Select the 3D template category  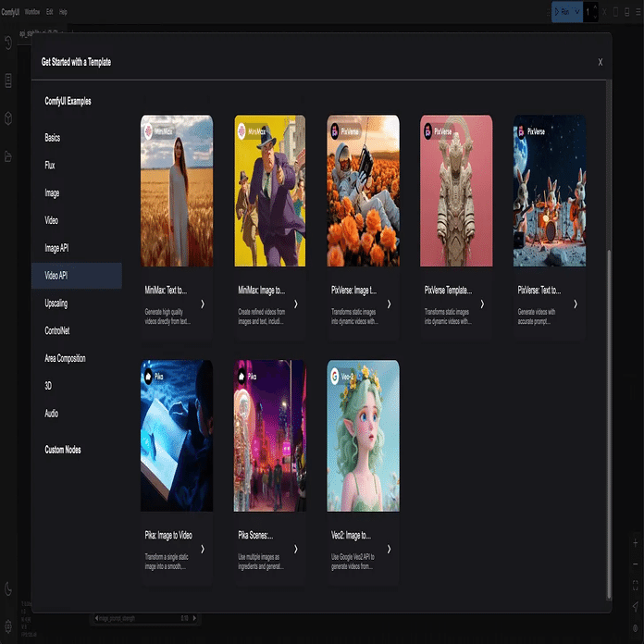[77, 386]
